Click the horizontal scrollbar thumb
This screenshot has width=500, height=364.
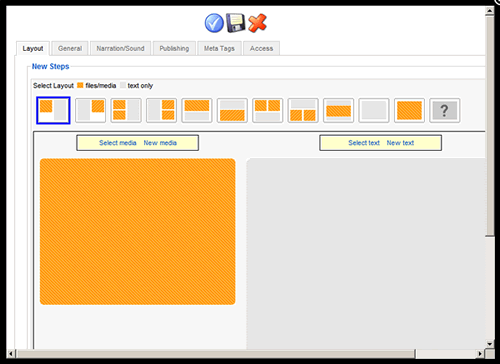point(216,354)
